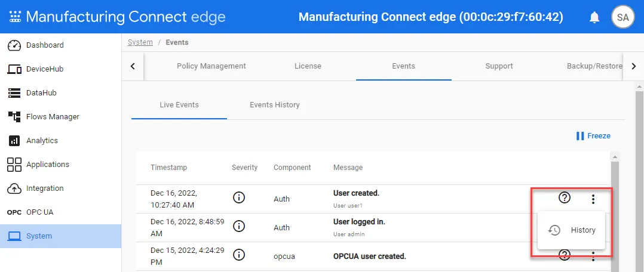Click timestamp Dec 16, 2022, 10:27:40 AM
This screenshot has width=644, height=272.
[x=174, y=199]
